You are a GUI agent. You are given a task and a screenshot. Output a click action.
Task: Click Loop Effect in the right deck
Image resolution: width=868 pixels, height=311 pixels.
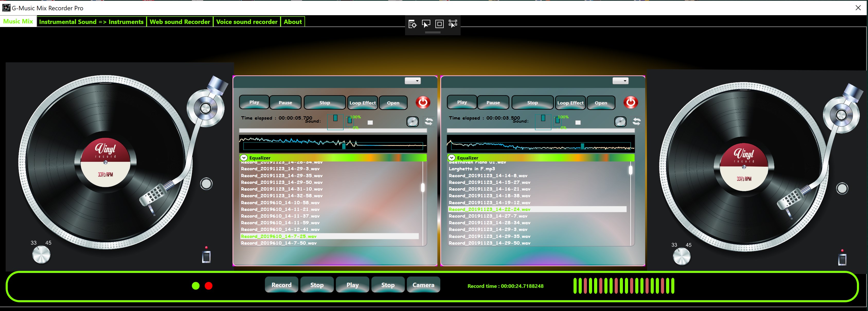570,103
